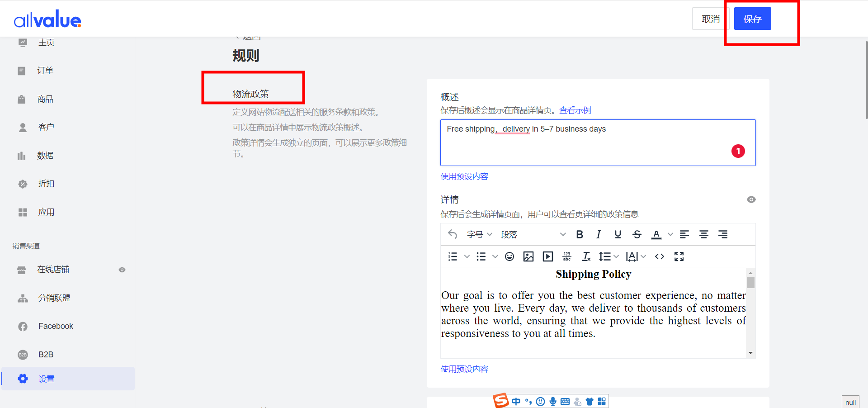The image size is (868, 408).
Task: Open the 查看示例 link
Action: (575, 110)
